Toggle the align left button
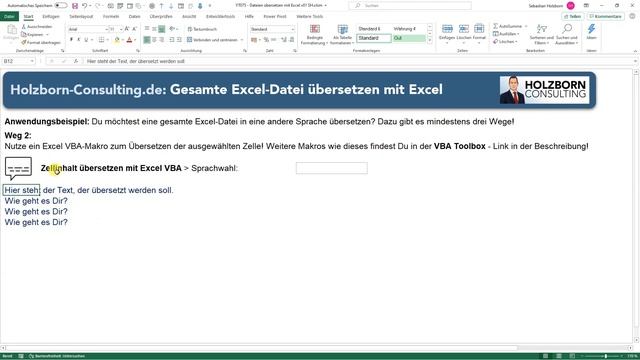The image size is (640, 360). point(147,40)
